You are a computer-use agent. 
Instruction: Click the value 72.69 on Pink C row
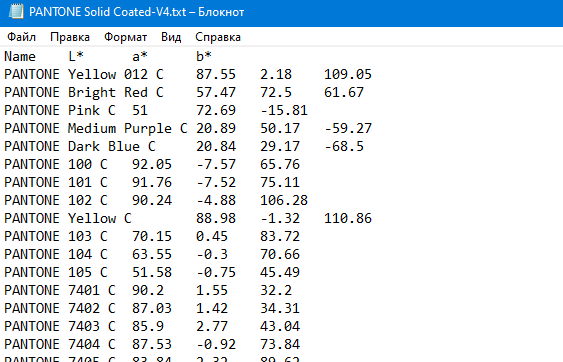(x=216, y=110)
